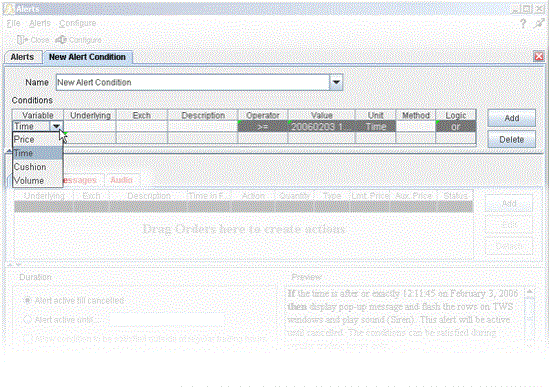Collapse the Variable dropdown arrow
The image size is (549, 387).
point(56,126)
